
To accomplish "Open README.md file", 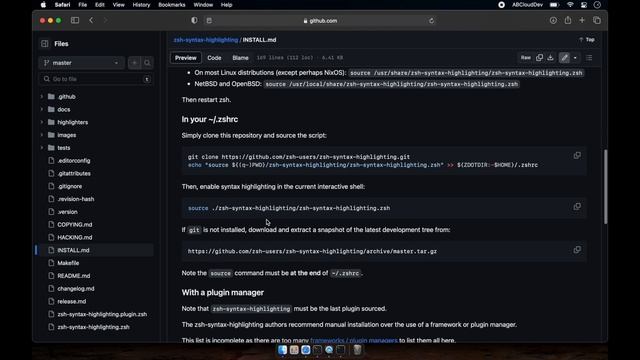I will tap(73, 276).
